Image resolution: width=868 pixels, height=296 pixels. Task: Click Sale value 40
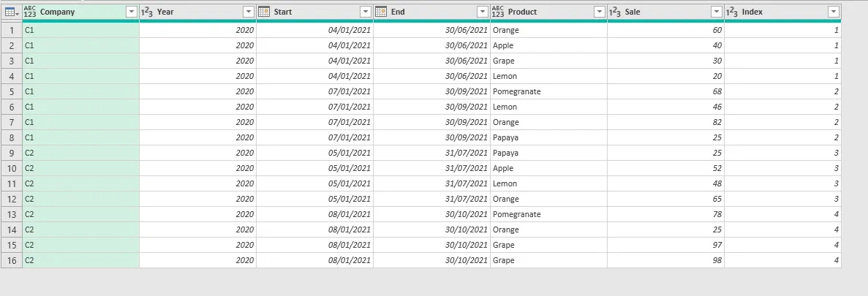[665, 46]
